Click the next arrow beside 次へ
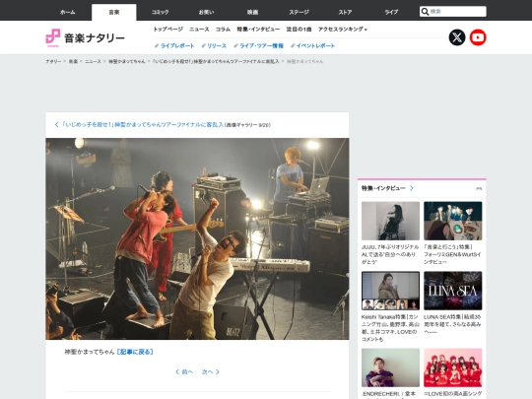The height and width of the screenshot is (399, 532). (x=218, y=371)
